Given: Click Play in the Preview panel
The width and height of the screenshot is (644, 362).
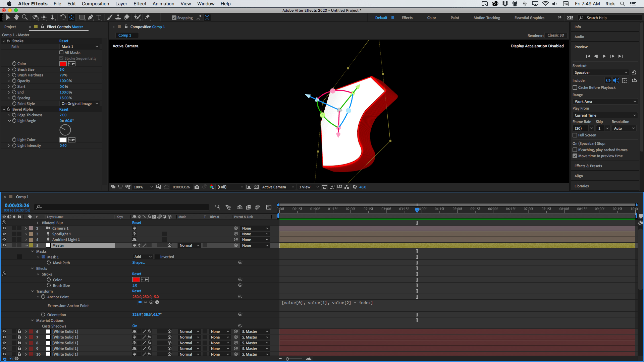Looking at the screenshot, I should click(x=604, y=56).
